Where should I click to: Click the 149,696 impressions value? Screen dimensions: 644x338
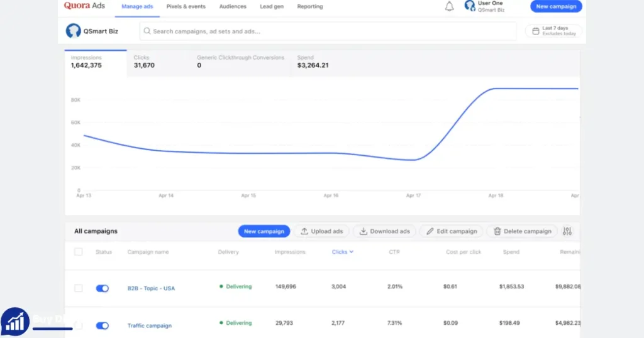[x=286, y=286]
